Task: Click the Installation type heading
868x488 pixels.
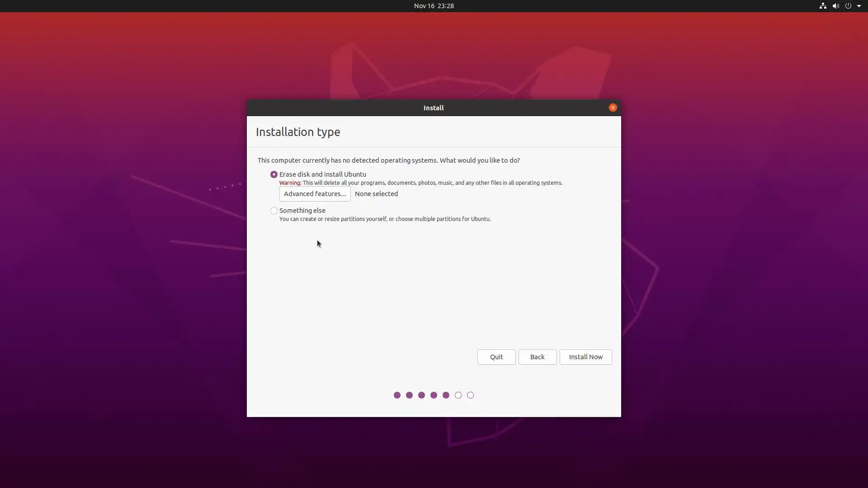Action: point(298,132)
